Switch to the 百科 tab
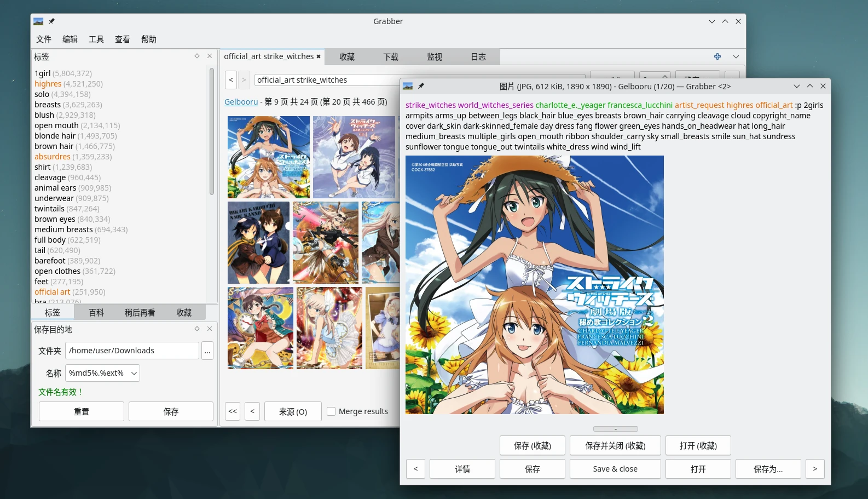Screen dimensions: 868x499 (x=96, y=312)
